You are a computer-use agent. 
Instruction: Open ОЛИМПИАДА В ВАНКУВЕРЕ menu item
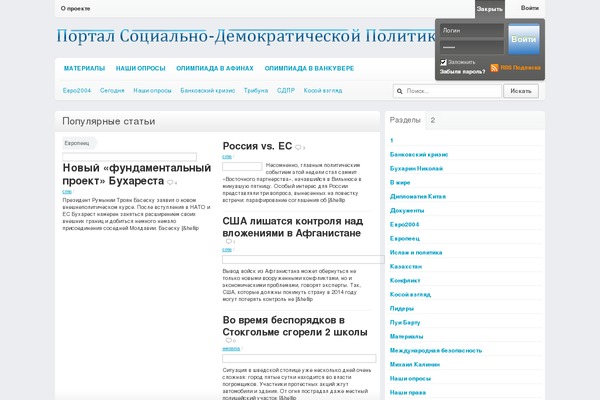pyautogui.click(x=309, y=69)
